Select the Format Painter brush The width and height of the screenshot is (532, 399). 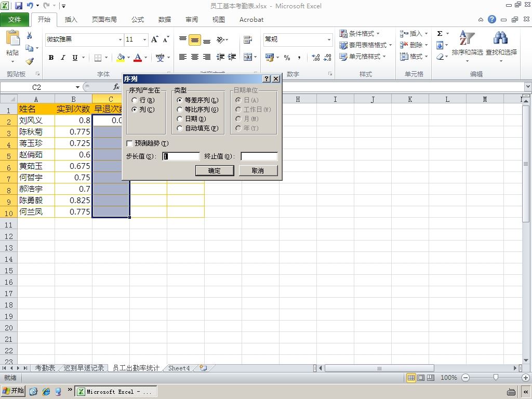coord(30,61)
